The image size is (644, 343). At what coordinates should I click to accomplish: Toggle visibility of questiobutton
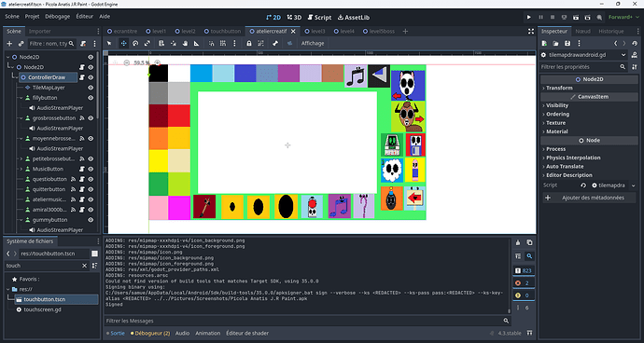(x=91, y=179)
